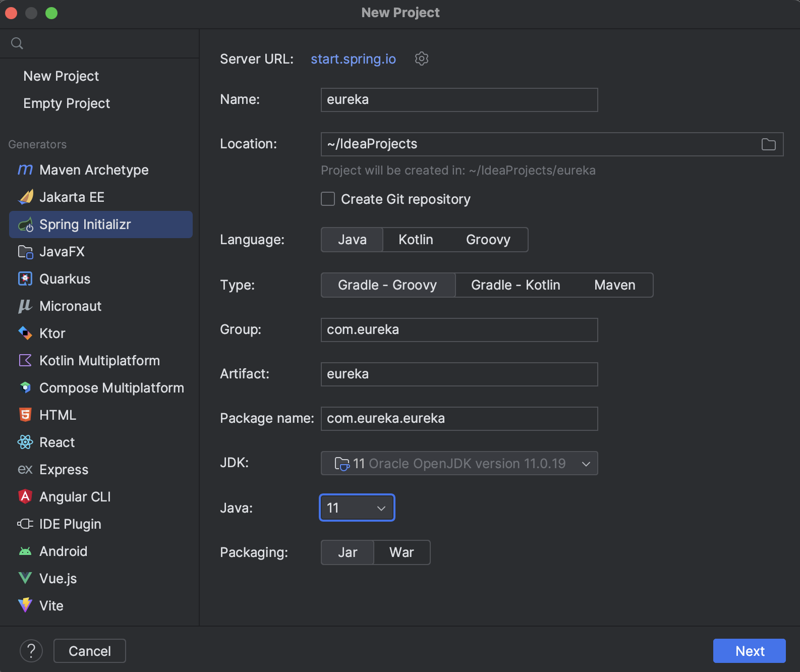Click the Ktor logo icon

(25, 333)
